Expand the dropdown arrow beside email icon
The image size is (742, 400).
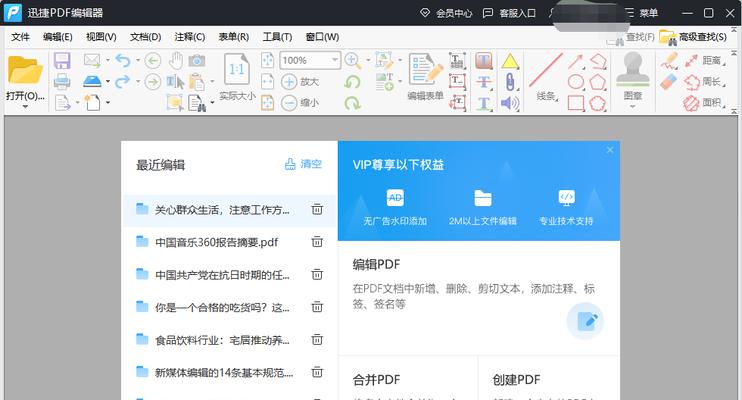coord(108,60)
